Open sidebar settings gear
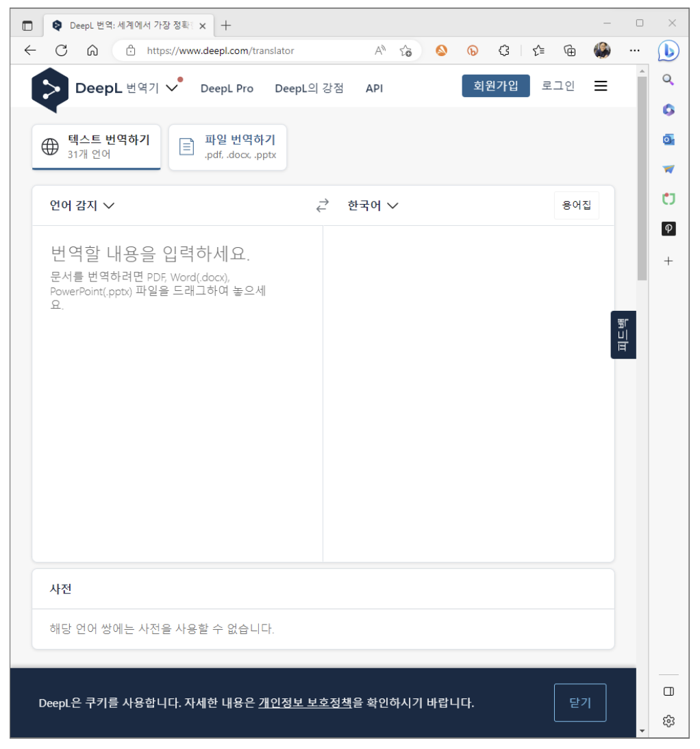This screenshot has height=749, width=700. tap(668, 721)
